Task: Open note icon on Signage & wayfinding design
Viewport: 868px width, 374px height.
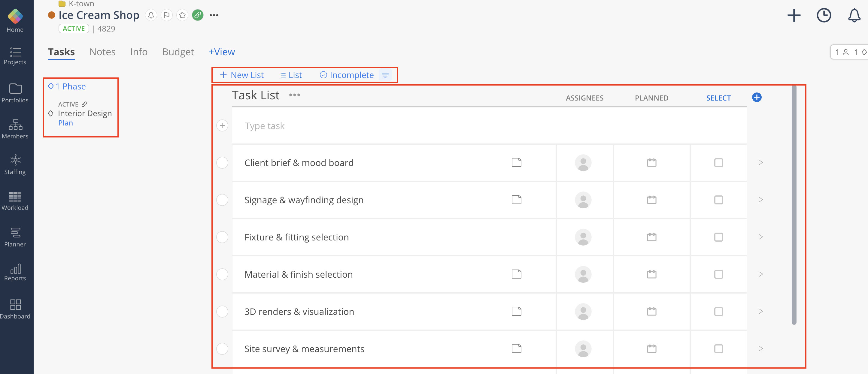Action: click(516, 200)
